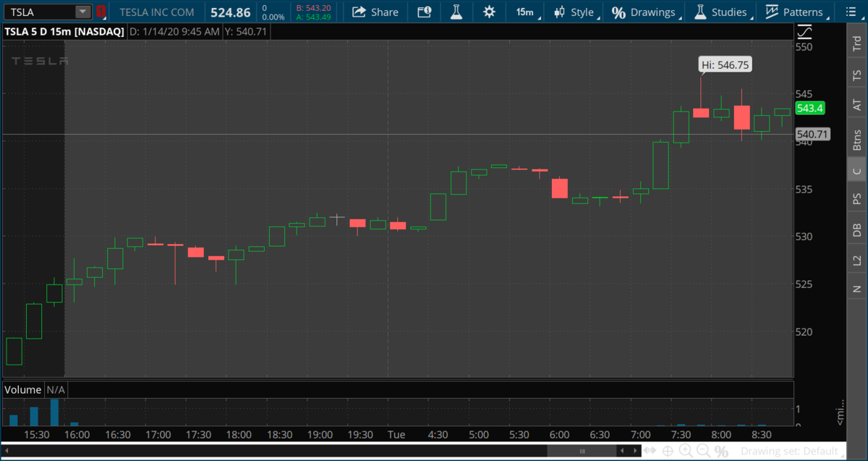Open the Share menu
Viewport: 868px width, 461px height.
pos(375,12)
